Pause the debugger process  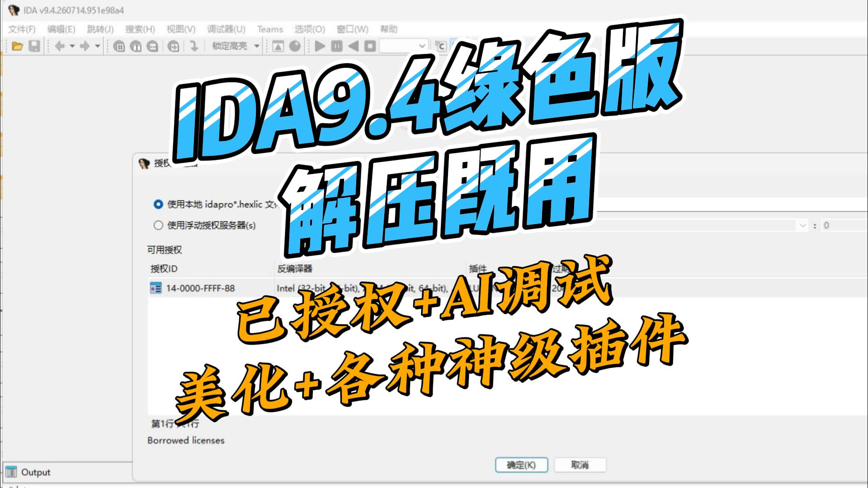click(x=337, y=46)
